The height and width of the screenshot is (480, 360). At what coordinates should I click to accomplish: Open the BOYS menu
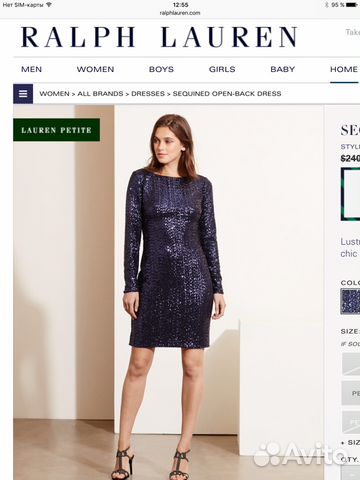point(161,69)
